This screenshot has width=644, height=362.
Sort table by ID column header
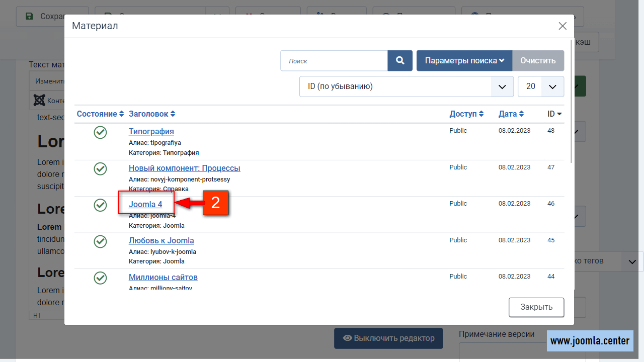[x=554, y=114]
